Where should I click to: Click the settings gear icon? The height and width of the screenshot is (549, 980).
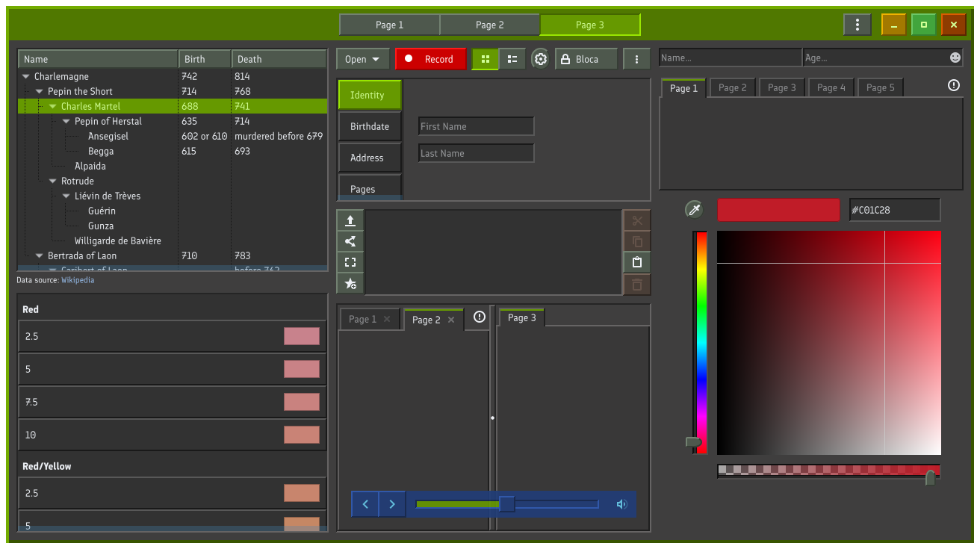pyautogui.click(x=541, y=59)
